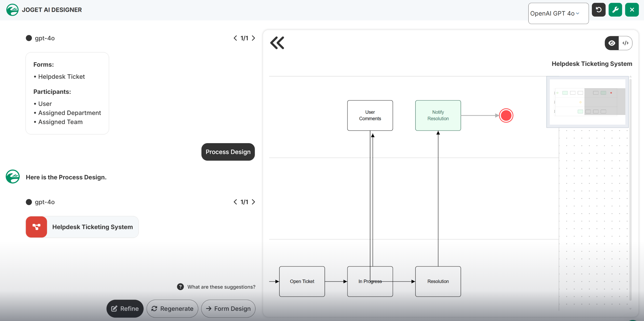644x321 pixels.
Task: Select the Notify Resolution node
Action: pos(438,115)
